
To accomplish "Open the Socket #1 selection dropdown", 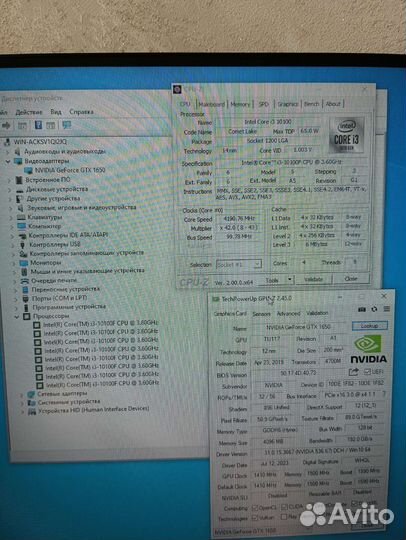I will click(x=239, y=264).
